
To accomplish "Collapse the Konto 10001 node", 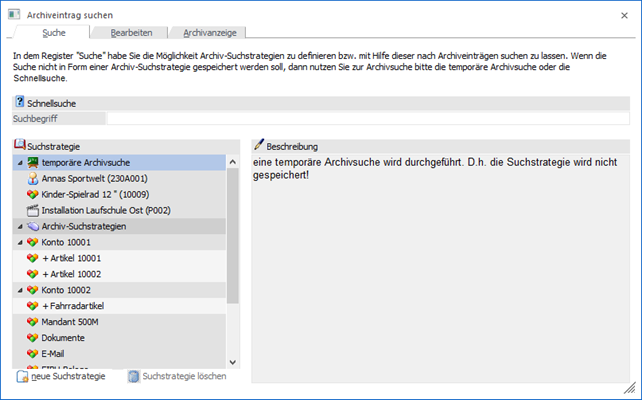I will point(20,242).
